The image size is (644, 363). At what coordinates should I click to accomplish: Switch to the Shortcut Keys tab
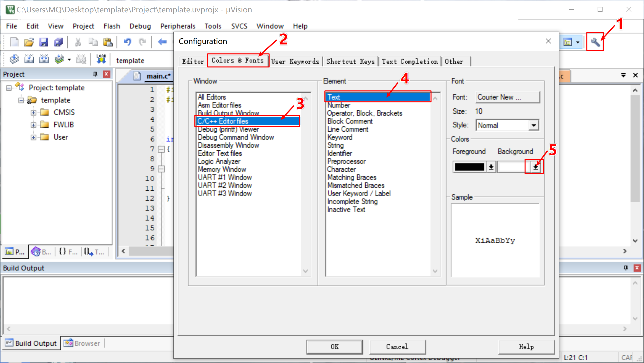350,61
